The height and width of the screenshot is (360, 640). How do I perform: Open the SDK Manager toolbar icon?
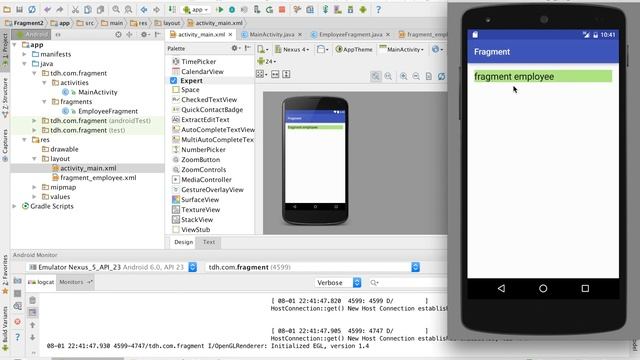(x=350, y=9)
